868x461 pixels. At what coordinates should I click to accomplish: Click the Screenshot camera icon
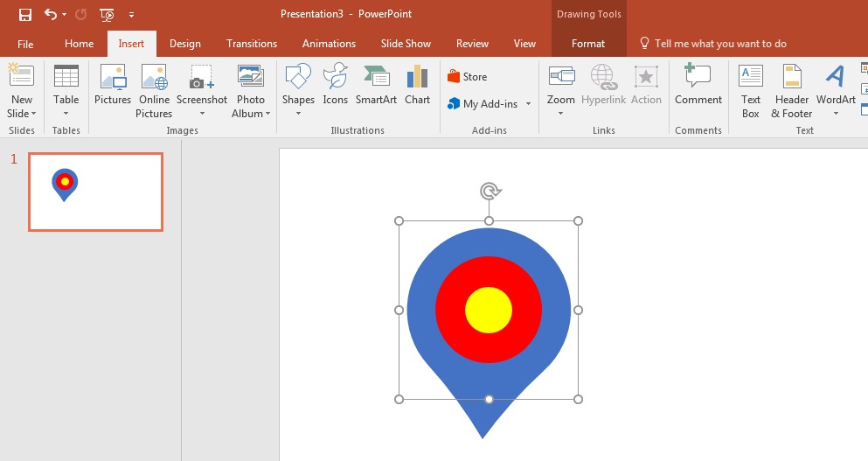tap(202, 77)
